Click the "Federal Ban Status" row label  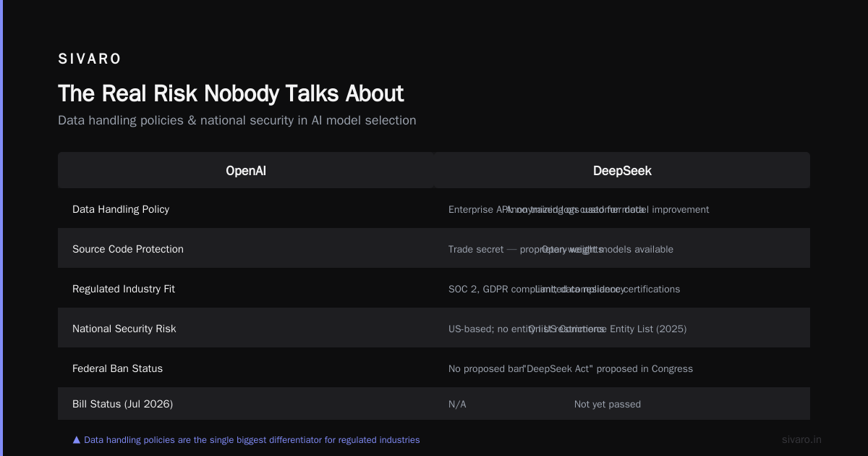click(117, 368)
